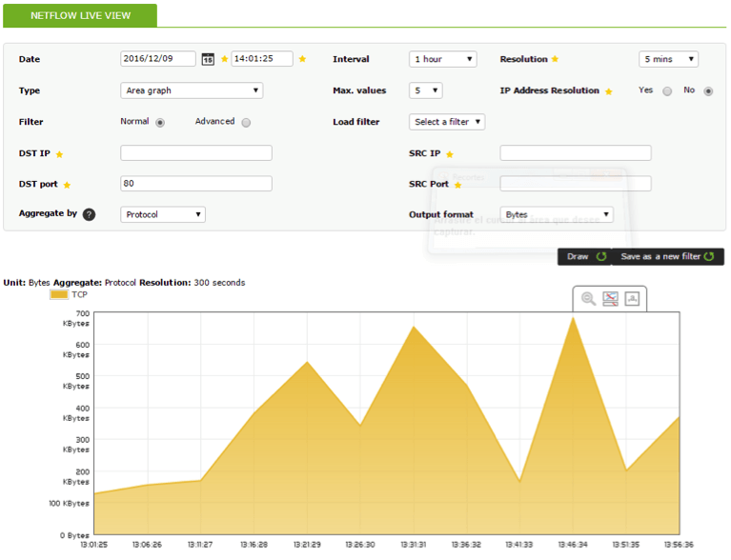Open the Max. values dropdown showing 5
The height and width of the screenshot is (560, 731).
click(x=426, y=90)
